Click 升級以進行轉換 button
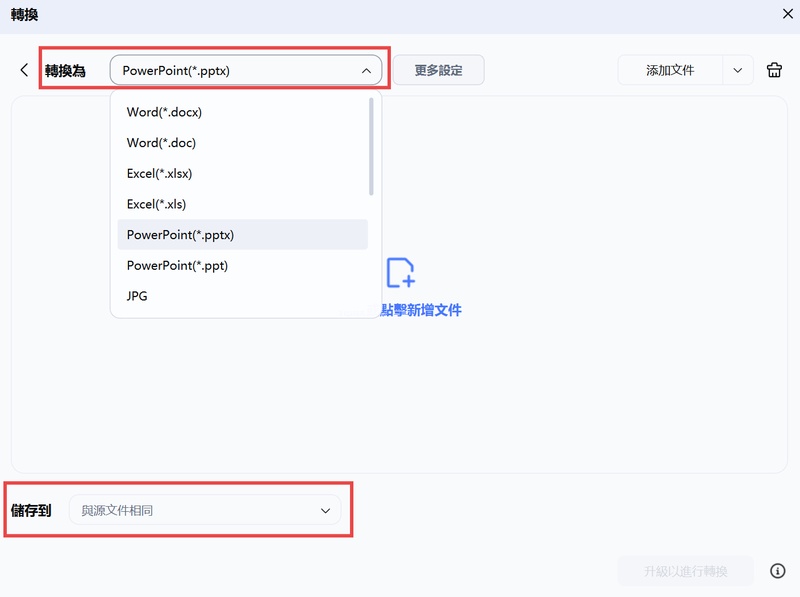 [685, 571]
